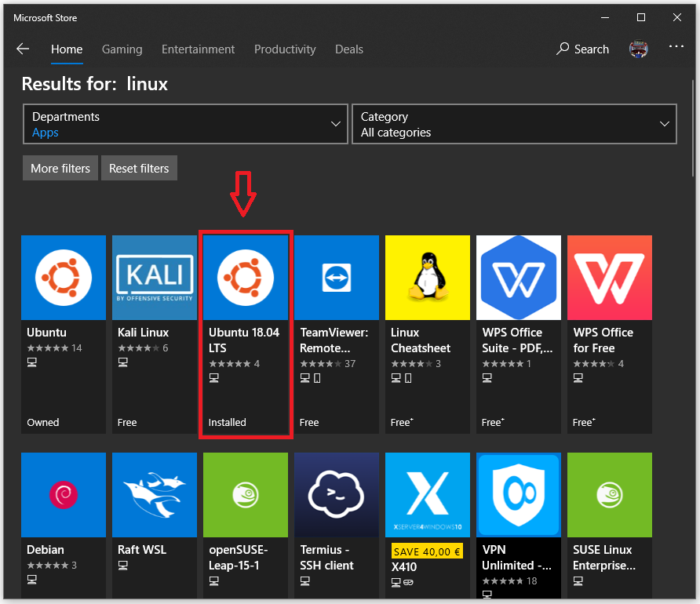
Task: Open Termius SSH client icon
Action: pos(337,495)
